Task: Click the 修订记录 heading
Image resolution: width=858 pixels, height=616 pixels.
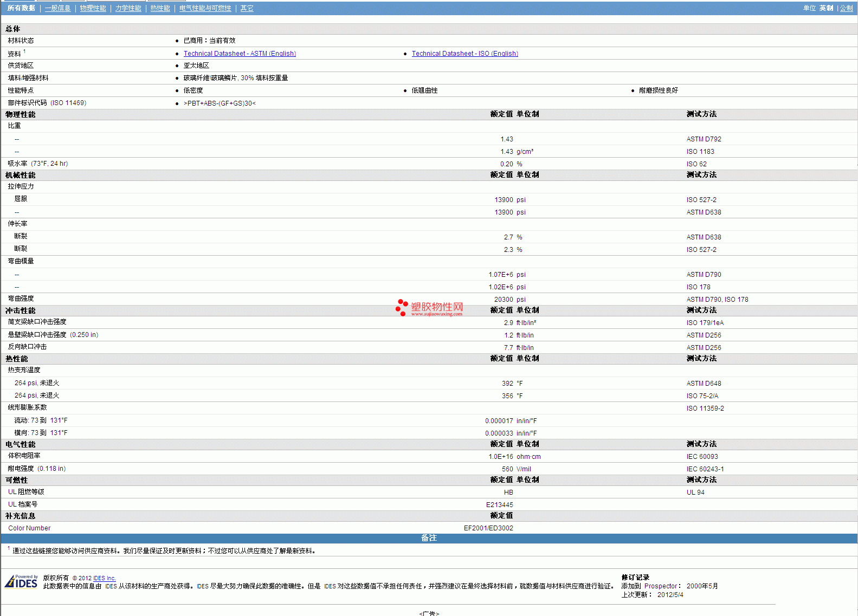Action: coord(635,578)
